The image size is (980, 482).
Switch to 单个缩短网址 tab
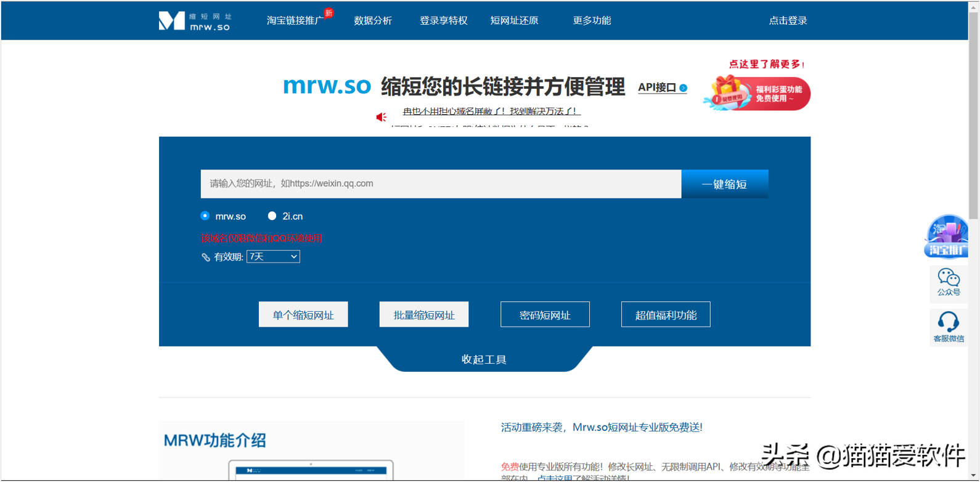coord(303,314)
